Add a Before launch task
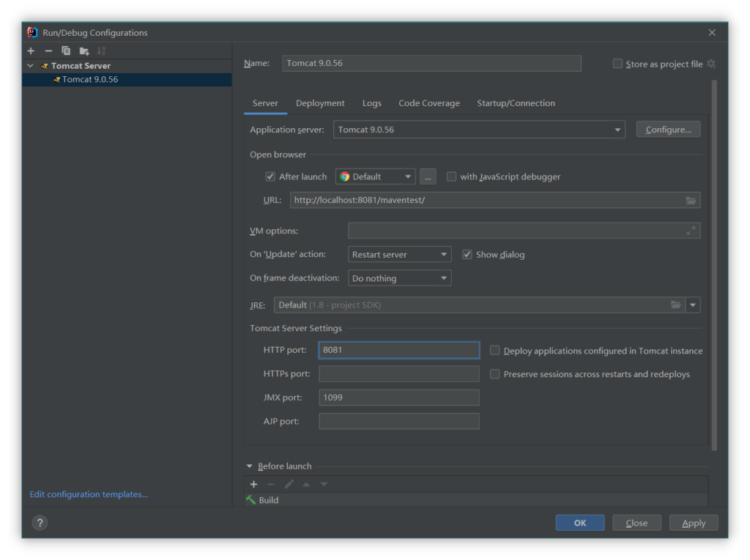 (x=254, y=485)
